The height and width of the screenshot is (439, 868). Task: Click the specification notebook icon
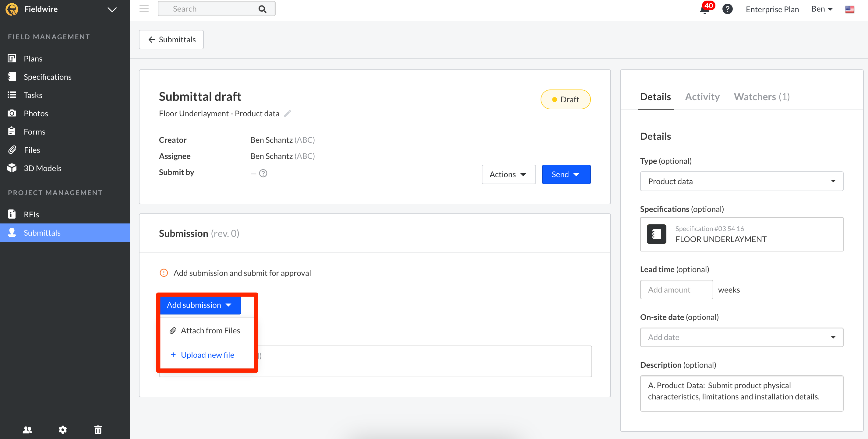(x=656, y=234)
